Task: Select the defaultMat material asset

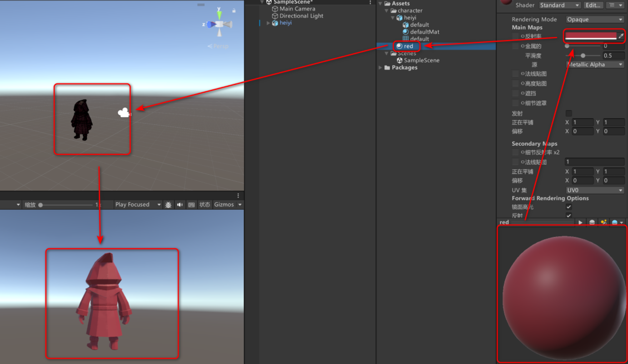Action: (424, 32)
